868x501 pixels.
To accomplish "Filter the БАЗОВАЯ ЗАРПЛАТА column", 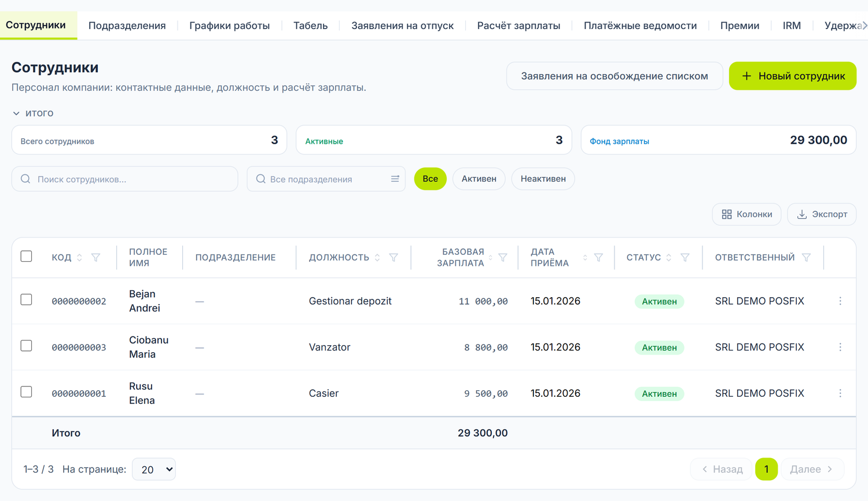I will pyautogui.click(x=503, y=257).
